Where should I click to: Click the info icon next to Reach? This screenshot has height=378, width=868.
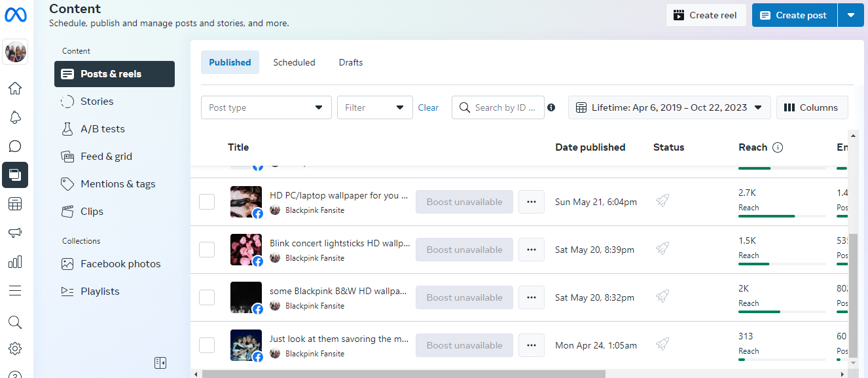(x=778, y=147)
